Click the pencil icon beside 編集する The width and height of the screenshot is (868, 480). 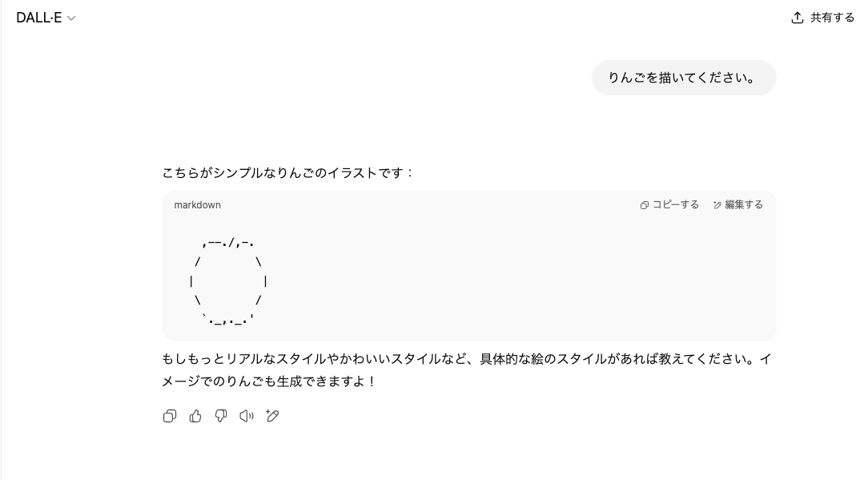point(717,205)
